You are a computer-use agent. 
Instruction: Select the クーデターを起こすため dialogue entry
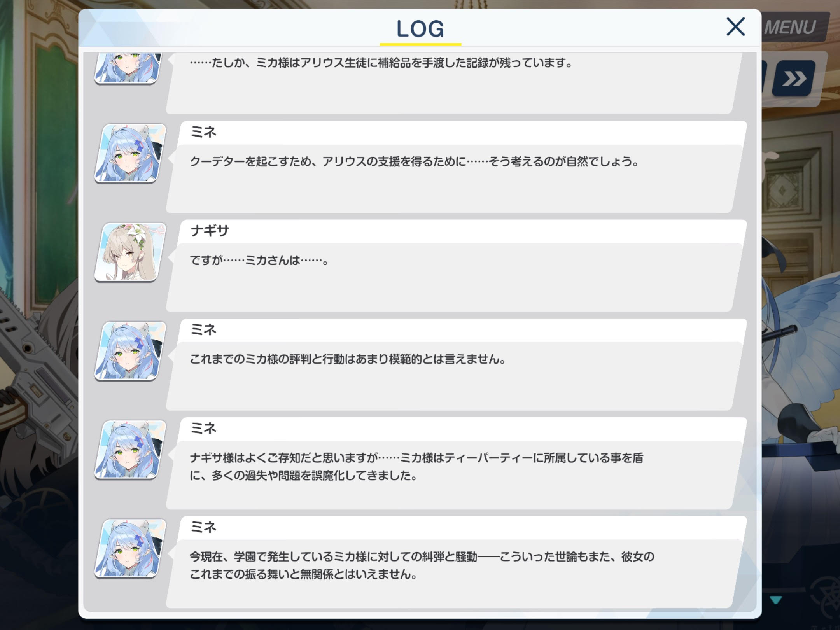click(x=456, y=167)
